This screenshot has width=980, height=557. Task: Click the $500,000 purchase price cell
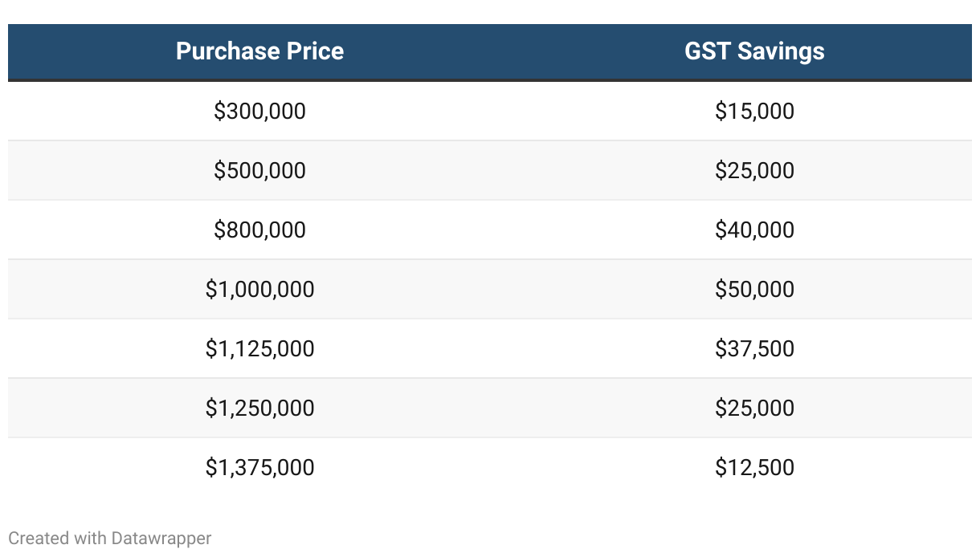[x=259, y=170]
